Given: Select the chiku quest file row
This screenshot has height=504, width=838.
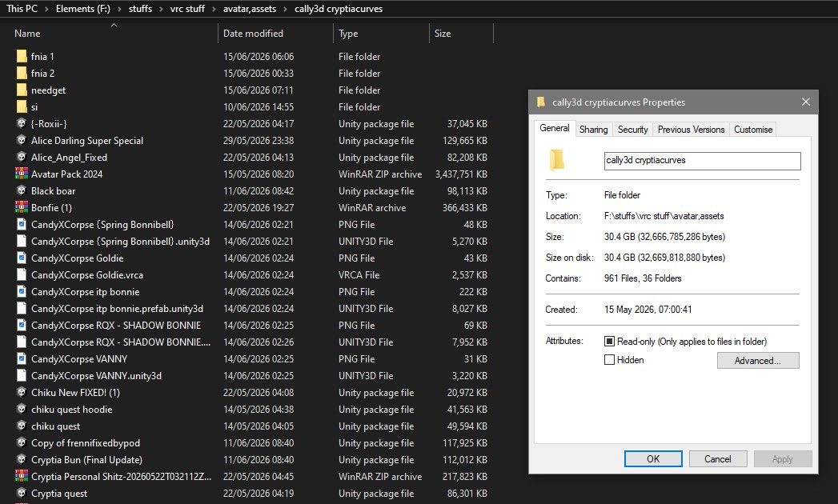Looking at the screenshot, I should (x=251, y=426).
